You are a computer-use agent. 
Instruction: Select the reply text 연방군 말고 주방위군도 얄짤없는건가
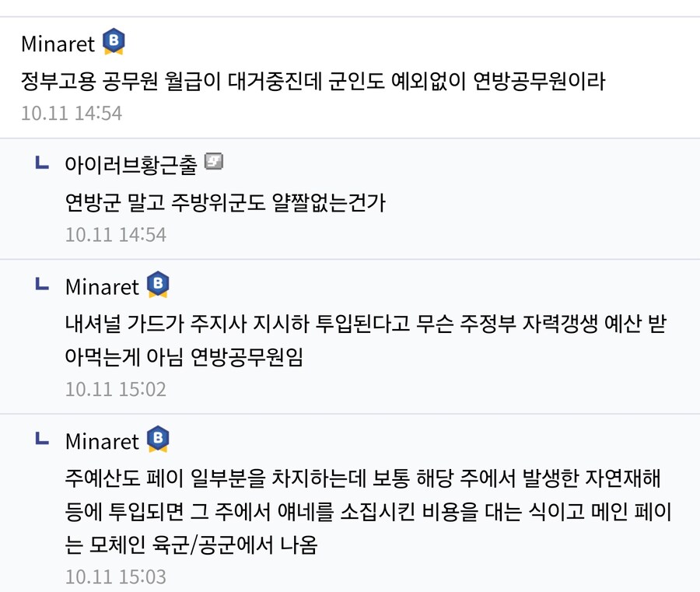coord(226,202)
